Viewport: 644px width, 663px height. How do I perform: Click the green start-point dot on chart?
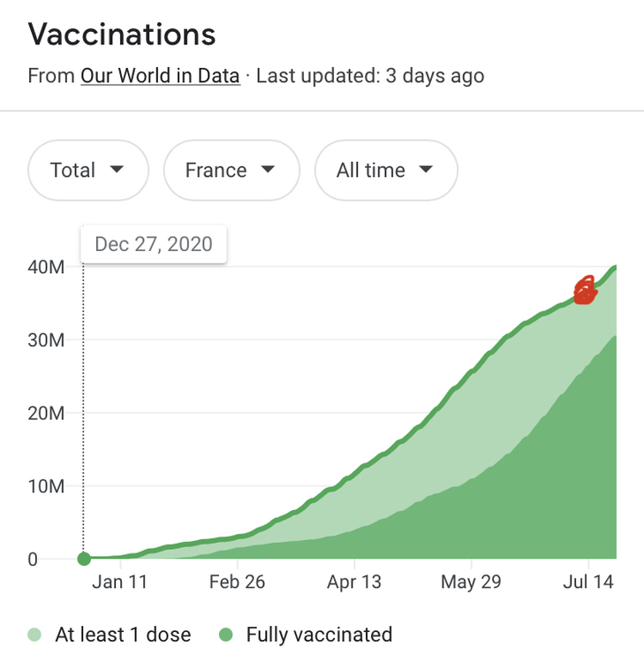84,559
